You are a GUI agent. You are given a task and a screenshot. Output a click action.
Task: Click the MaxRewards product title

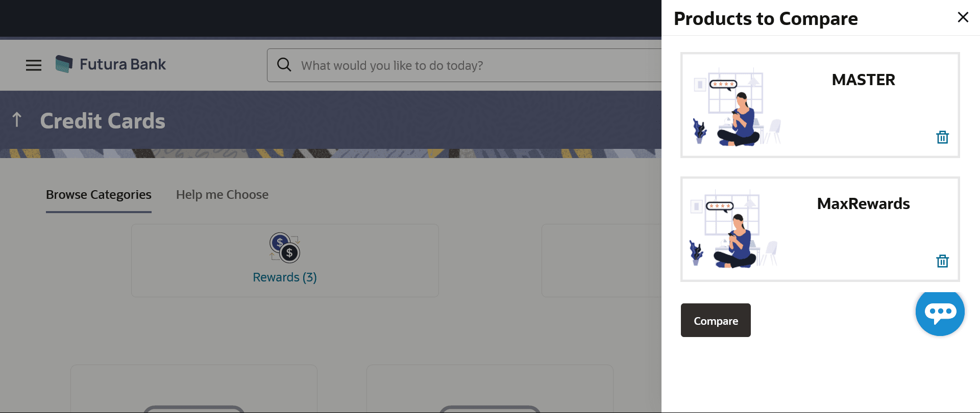point(863,204)
